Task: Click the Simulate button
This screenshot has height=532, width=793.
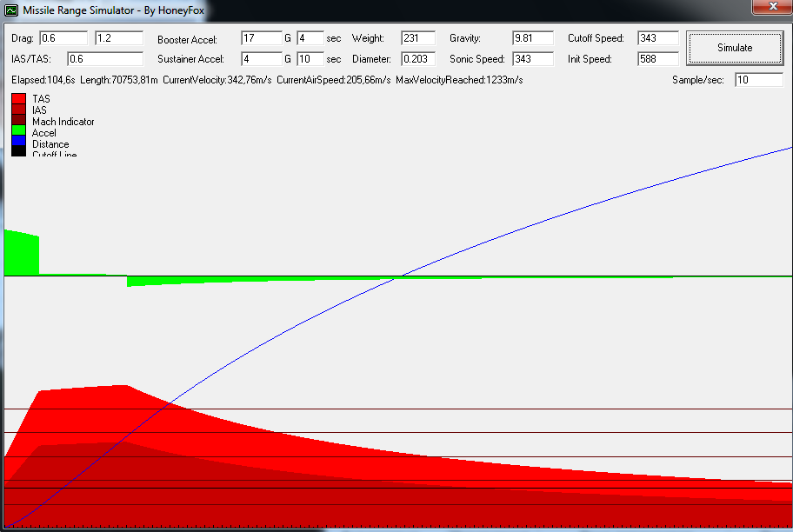Action: [735, 48]
